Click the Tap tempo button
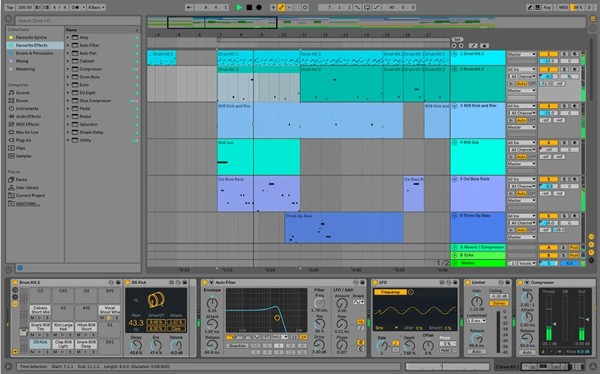600x374 pixels. 10,7
